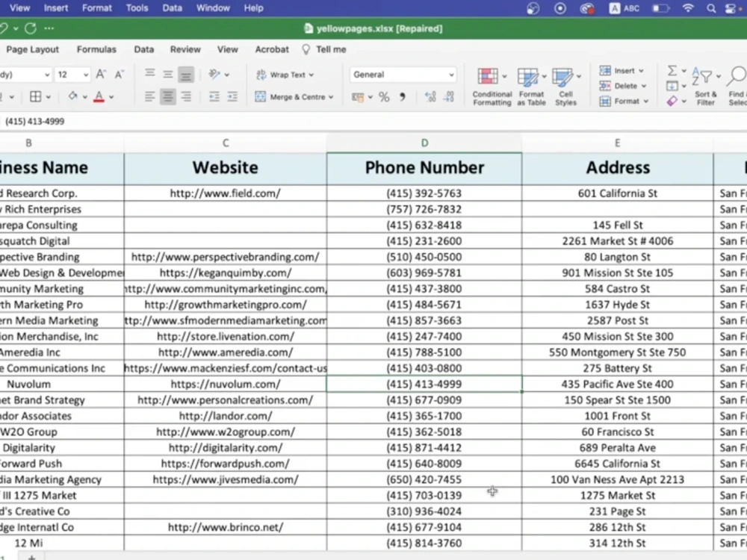Open macOS Spotlight search icon
Image resolution: width=747 pixels, height=560 pixels.
pyautogui.click(x=711, y=8)
